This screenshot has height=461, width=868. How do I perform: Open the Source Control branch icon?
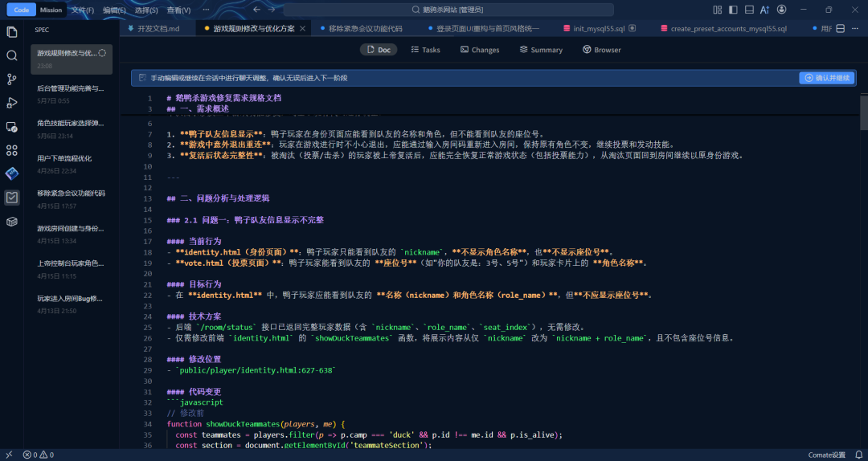tap(11, 80)
